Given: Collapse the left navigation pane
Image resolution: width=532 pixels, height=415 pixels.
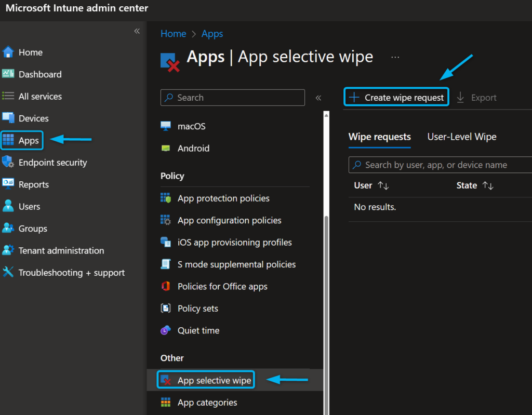Looking at the screenshot, I should 137,31.
